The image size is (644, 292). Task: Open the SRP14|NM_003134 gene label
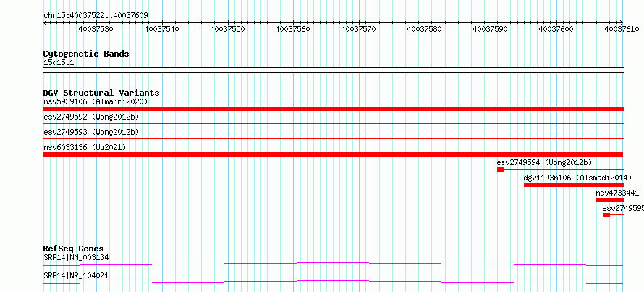coord(76,257)
